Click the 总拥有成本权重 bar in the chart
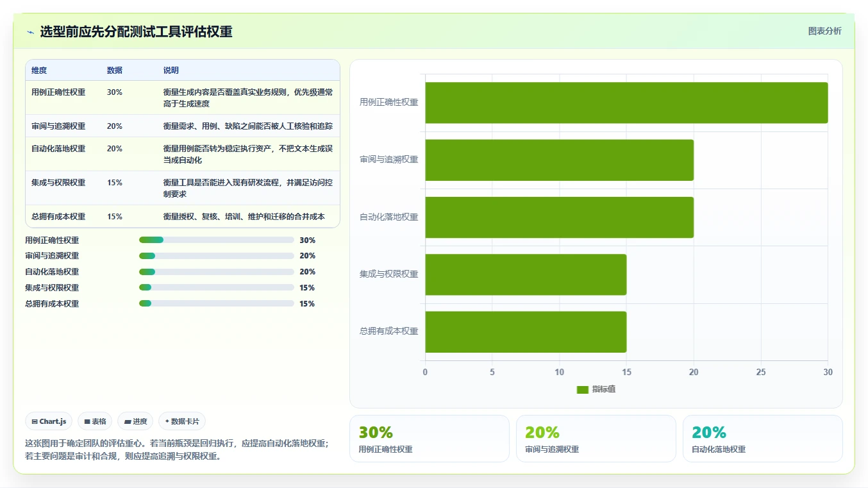 click(526, 332)
